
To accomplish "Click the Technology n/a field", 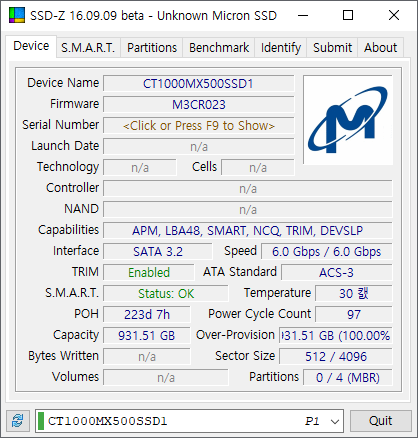I will tap(140, 168).
